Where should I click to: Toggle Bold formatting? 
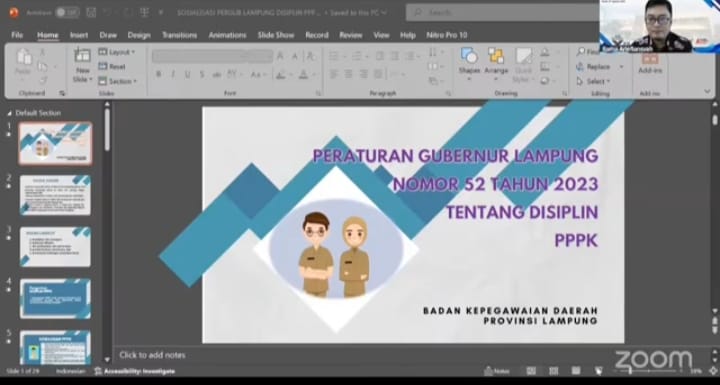coord(158,74)
